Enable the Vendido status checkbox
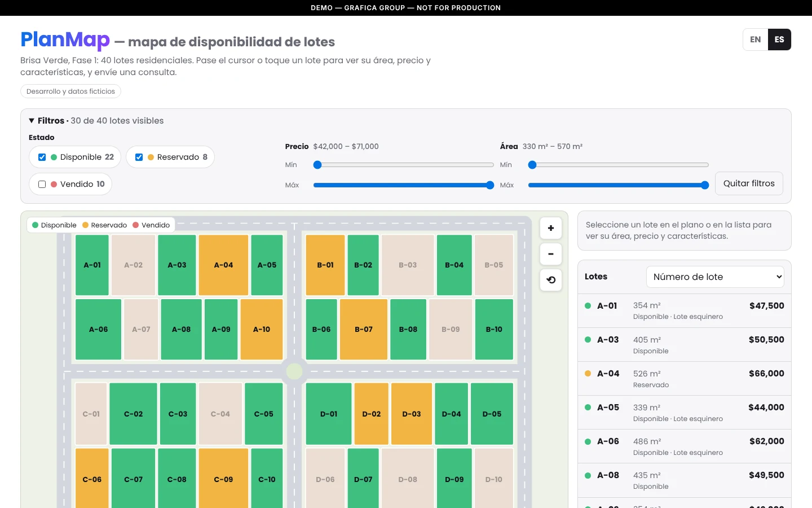 click(x=42, y=185)
